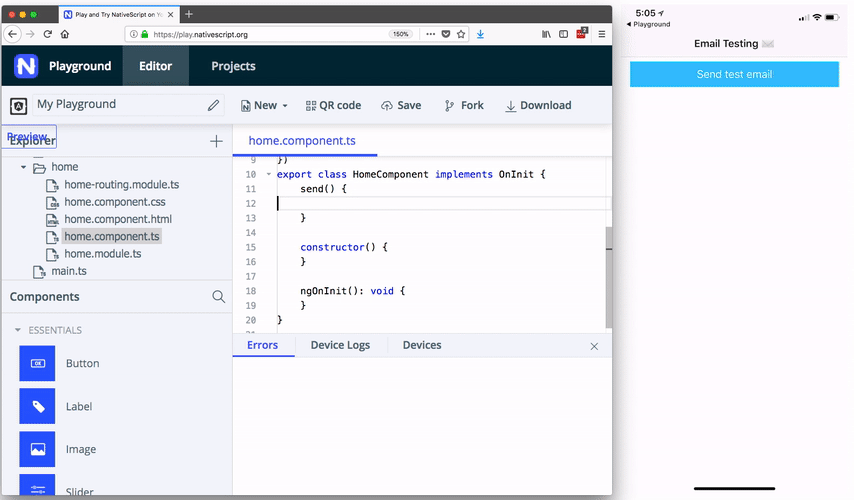Go back in browser
Image resolution: width=854 pixels, height=500 pixels.
tap(13, 34)
